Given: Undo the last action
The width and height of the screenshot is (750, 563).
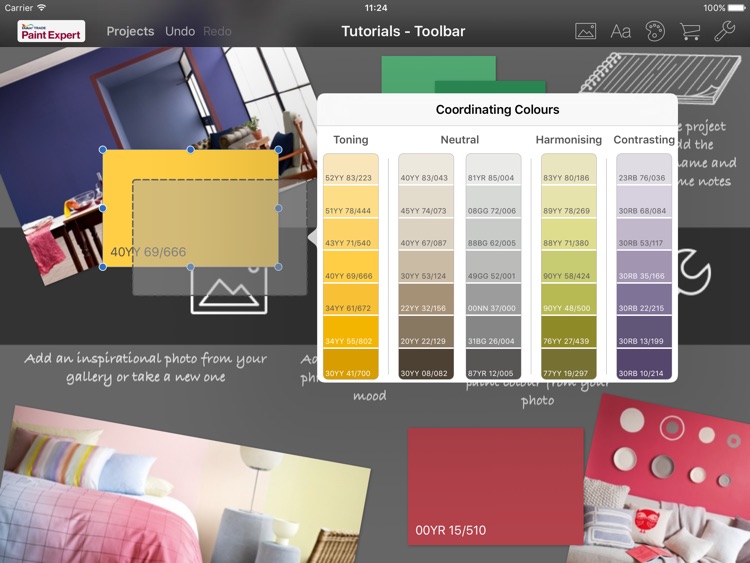Looking at the screenshot, I should 180,31.
